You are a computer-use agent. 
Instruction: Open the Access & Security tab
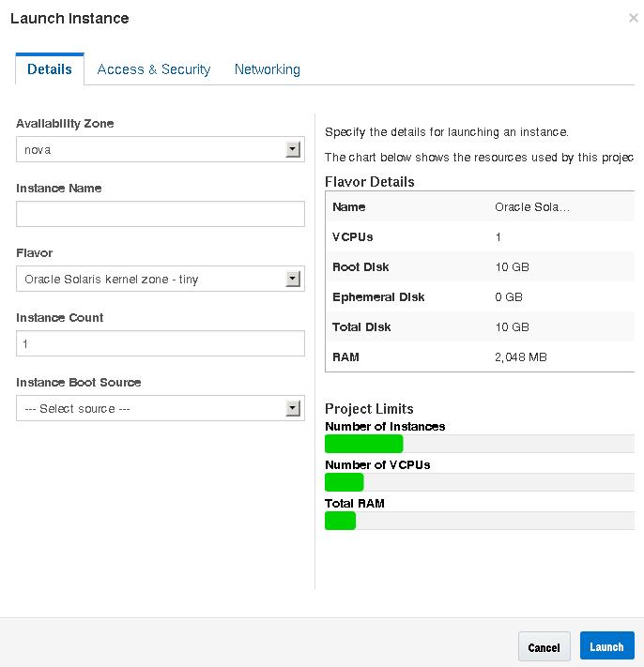(x=154, y=69)
